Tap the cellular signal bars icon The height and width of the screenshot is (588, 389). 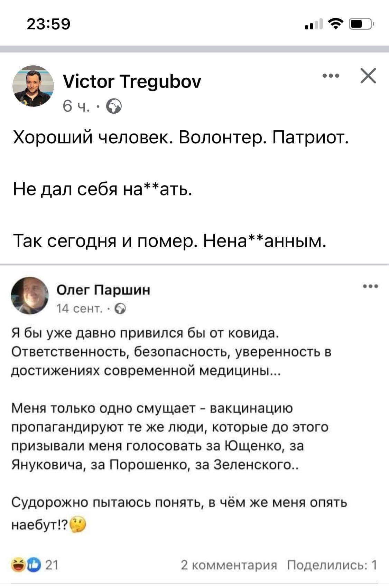[x=313, y=25]
